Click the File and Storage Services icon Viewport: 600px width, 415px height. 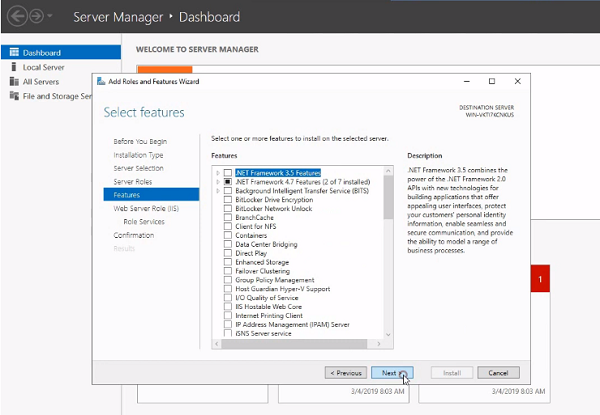(x=14, y=96)
